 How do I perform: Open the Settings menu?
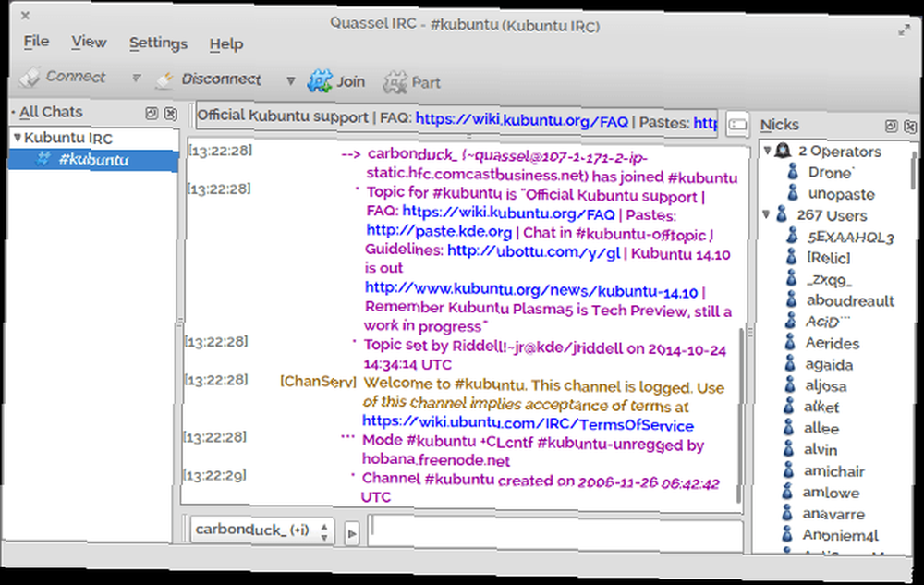click(x=159, y=43)
